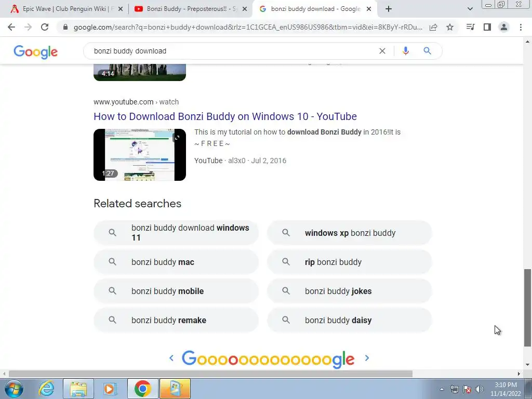
Task: Launch Internet Explorer from the taskbar
Action: (x=46, y=389)
